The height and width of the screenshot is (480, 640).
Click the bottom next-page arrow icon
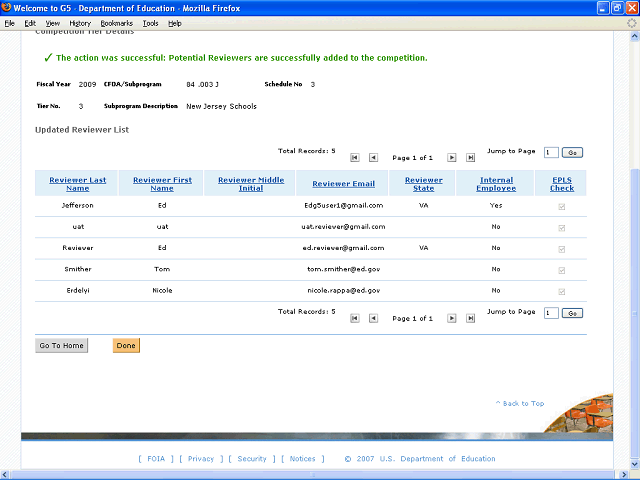pos(452,318)
